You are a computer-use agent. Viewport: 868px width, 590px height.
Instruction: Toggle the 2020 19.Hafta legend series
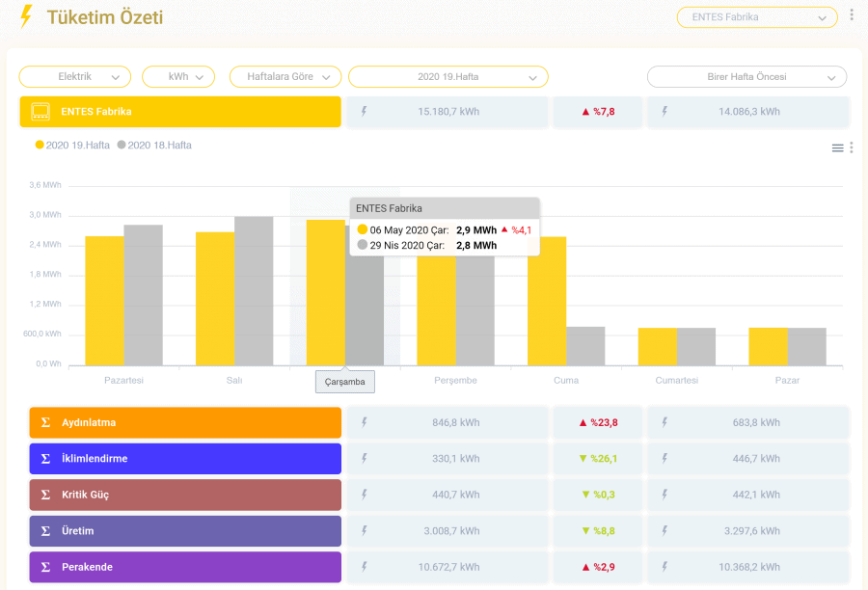tap(72, 145)
